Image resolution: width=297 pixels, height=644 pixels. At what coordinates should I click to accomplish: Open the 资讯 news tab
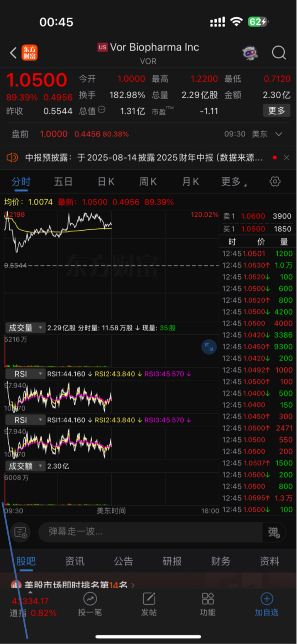pos(75,561)
